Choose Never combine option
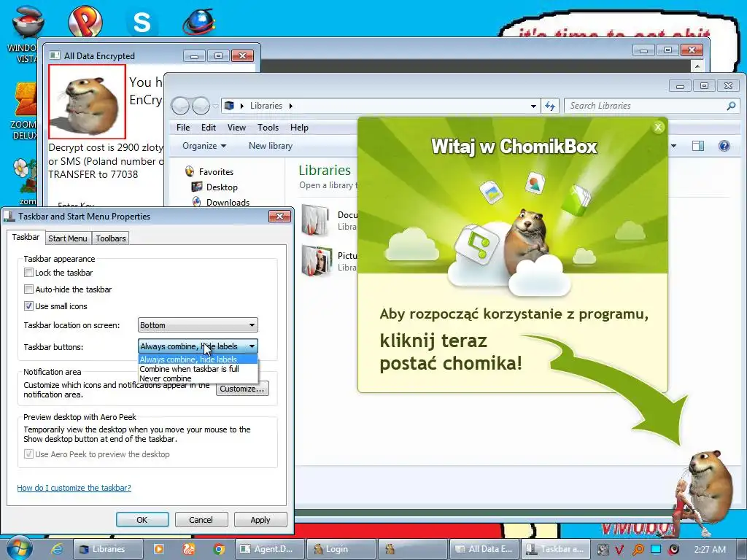Image resolution: width=747 pixels, height=560 pixels. point(198,378)
